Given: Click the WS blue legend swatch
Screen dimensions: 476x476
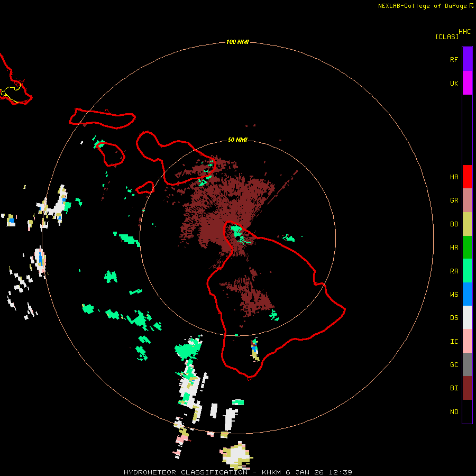Looking at the screenshot, I should pyautogui.click(x=467, y=294).
